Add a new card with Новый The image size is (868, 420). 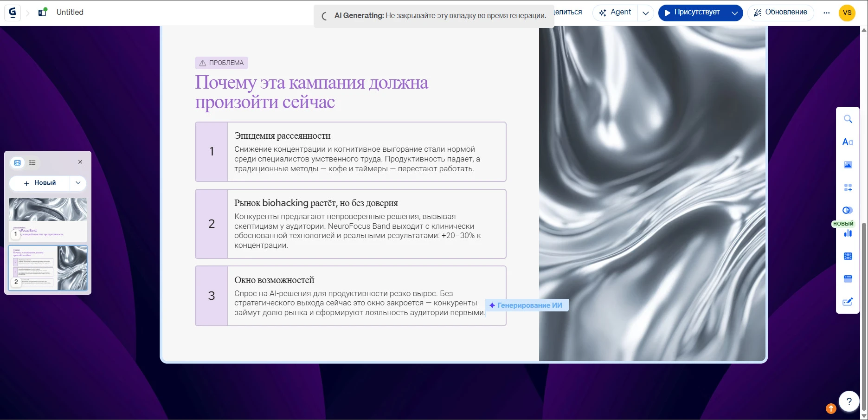click(40, 183)
